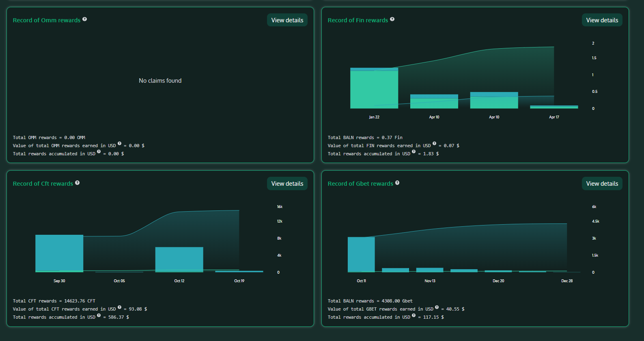Click help icon next to GBET rewards earned in USD
Viewport: 644px width, 341px height.
(x=437, y=307)
